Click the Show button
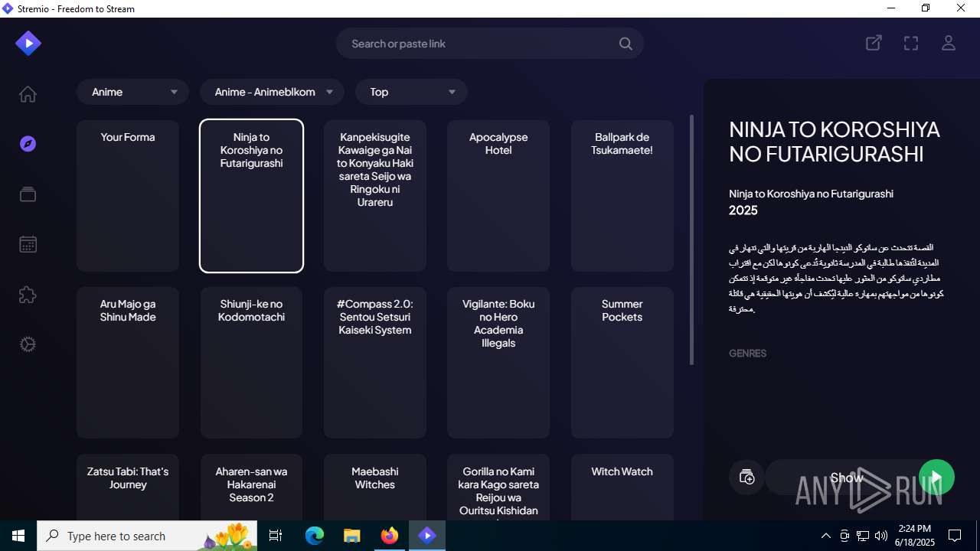Image resolution: width=980 pixels, height=551 pixels. 847,478
